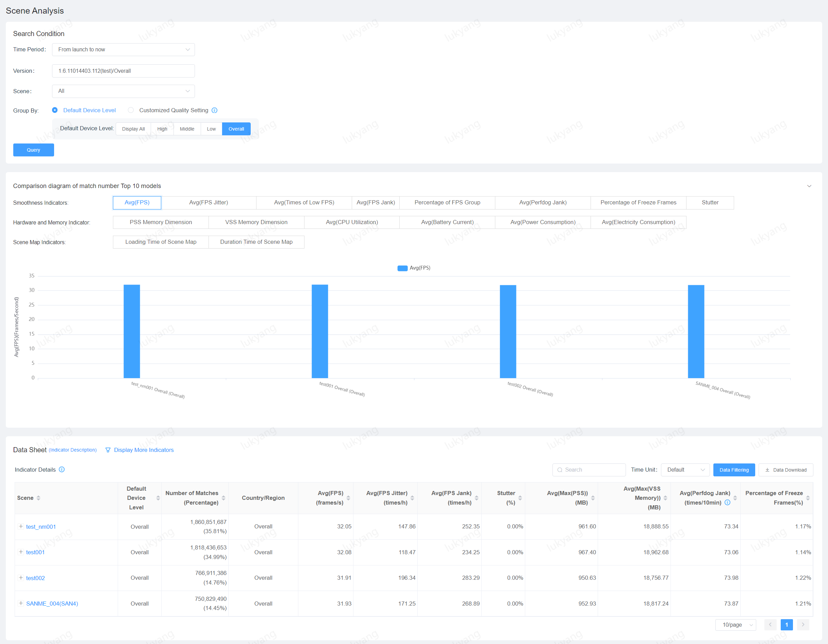828x644 pixels.
Task: Select Avg(FPS Jitter) indicator tab
Action: pos(209,202)
